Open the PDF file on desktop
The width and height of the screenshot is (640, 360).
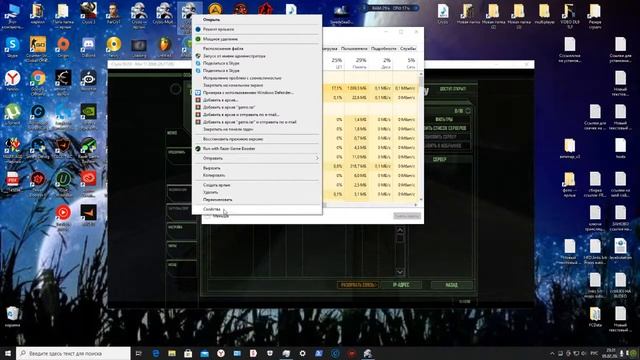tap(12, 181)
